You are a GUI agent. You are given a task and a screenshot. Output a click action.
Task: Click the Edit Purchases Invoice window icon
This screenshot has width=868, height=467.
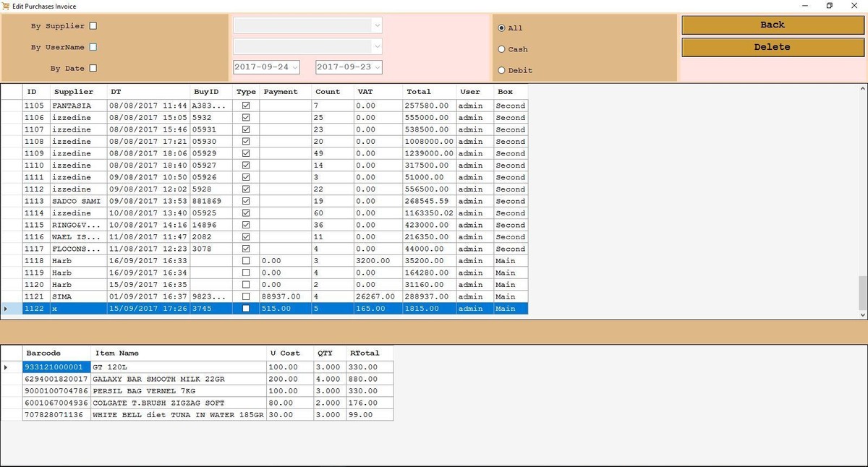[7, 6]
